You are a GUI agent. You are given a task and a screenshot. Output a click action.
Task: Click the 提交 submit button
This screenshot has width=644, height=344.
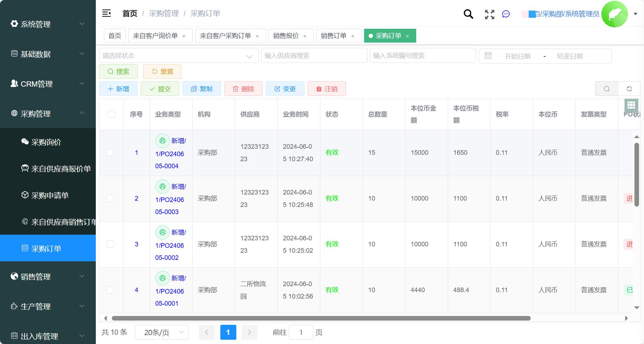tap(160, 88)
